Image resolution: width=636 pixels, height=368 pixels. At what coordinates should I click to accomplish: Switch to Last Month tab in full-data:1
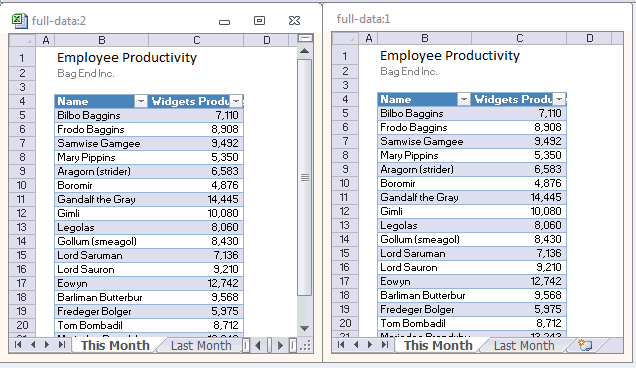click(x=524, y=345)
